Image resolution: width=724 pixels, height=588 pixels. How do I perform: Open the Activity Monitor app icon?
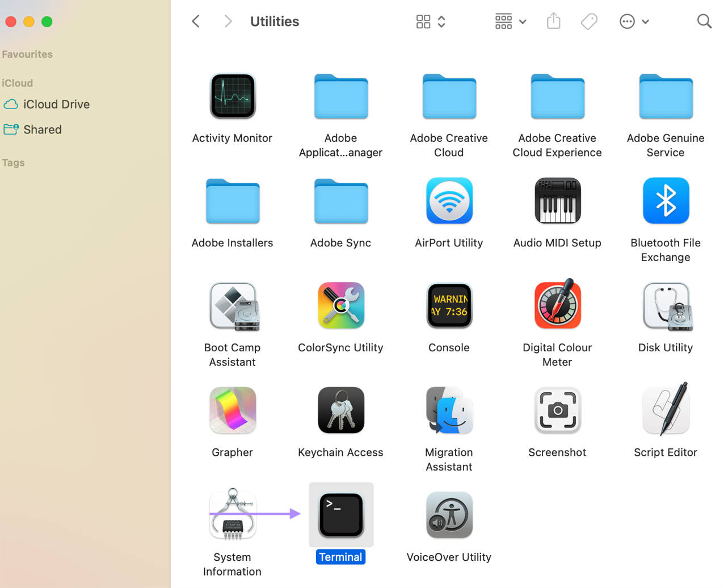233,96
